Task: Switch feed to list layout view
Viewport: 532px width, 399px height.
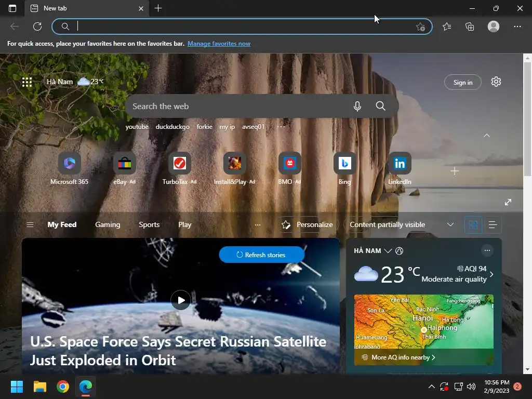Action: 493,224
